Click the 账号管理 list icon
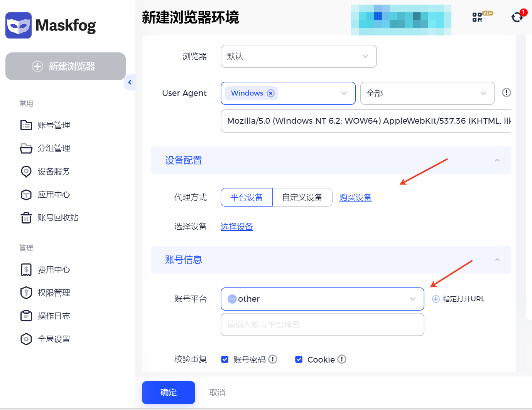The width and height of the screenshot is (532, 410). point(26,125)
